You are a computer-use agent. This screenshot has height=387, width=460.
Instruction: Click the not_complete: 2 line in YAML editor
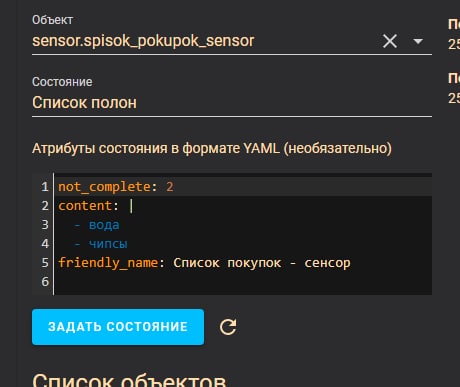click(244, 187)
